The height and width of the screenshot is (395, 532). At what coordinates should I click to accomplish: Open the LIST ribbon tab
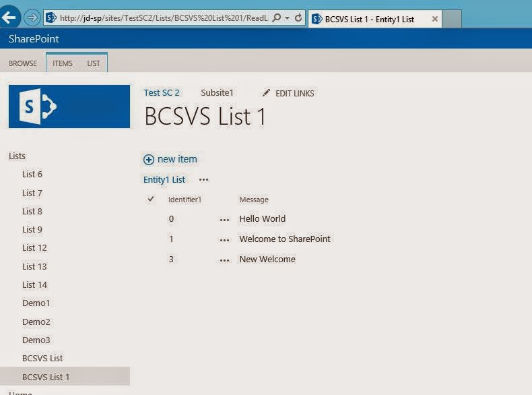click(x=94, y=63)
